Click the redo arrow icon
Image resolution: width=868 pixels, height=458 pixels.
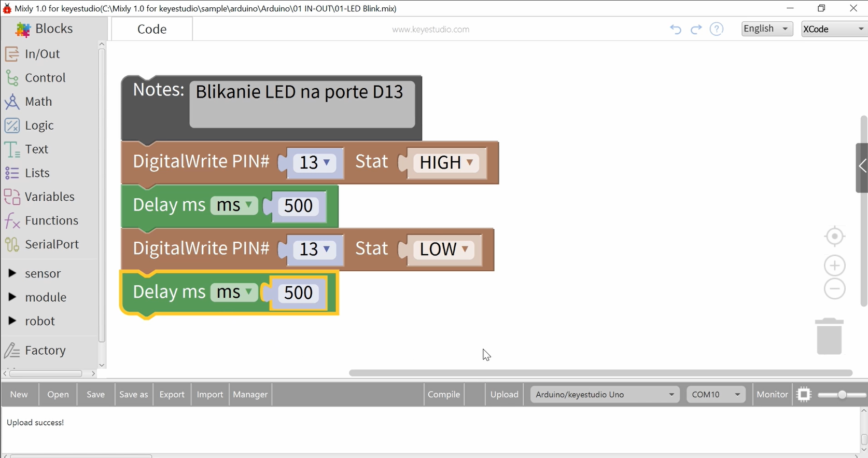click(x=696, y=29)
